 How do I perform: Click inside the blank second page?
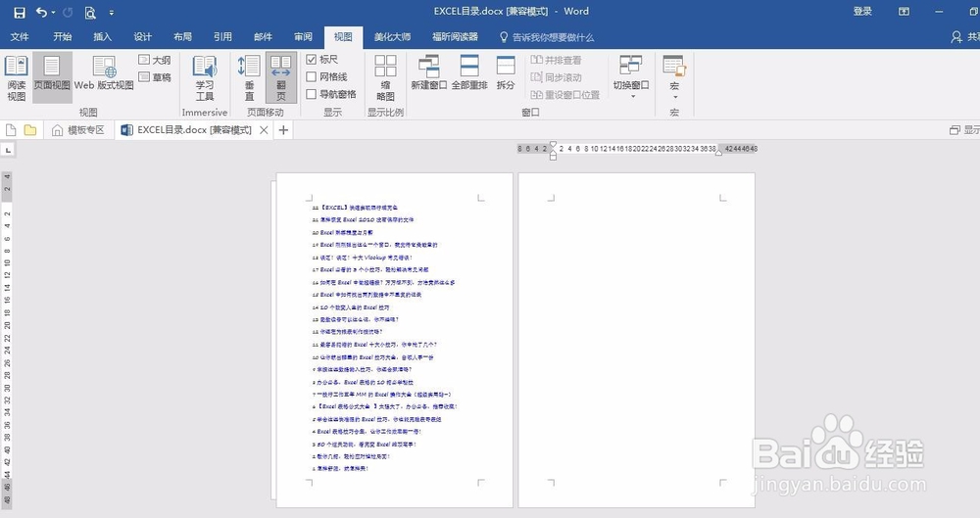636,340
